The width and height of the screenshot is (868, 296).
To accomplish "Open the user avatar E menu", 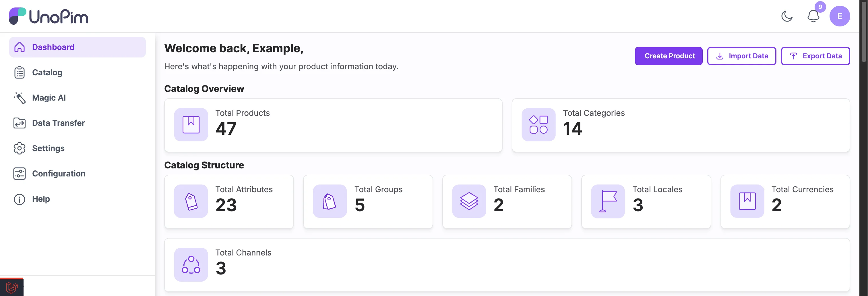I will [x=839, y=16].
